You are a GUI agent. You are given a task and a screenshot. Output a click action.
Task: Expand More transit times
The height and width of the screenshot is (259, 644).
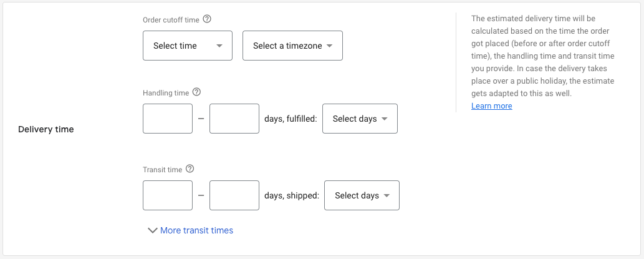pyautogui.click(x=190, y=230)
